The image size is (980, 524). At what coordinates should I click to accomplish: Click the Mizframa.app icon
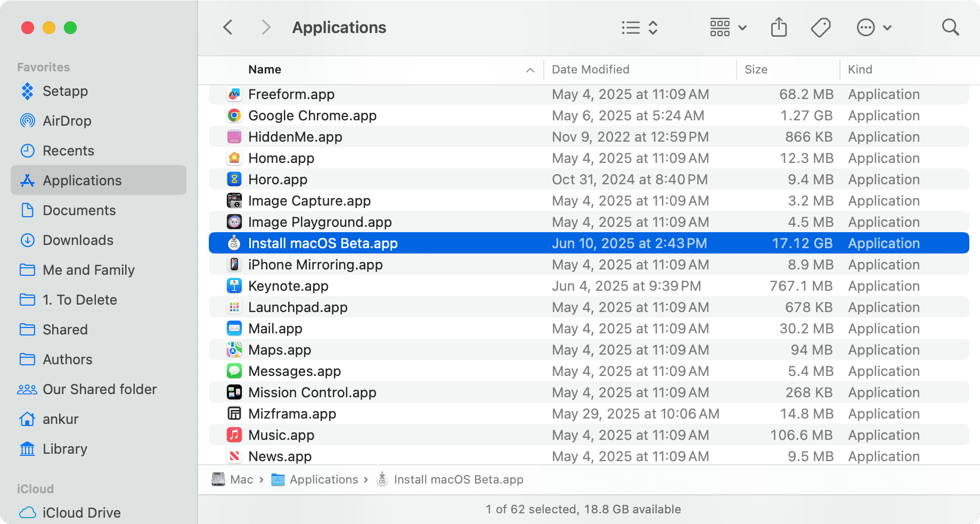[x=234, y=414]
